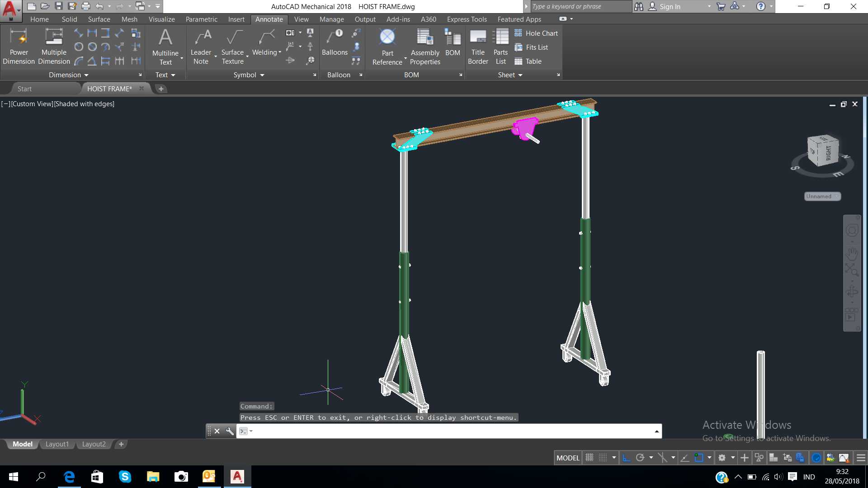
Task: Toggle polar tracking
Action: tap(640, 458)
